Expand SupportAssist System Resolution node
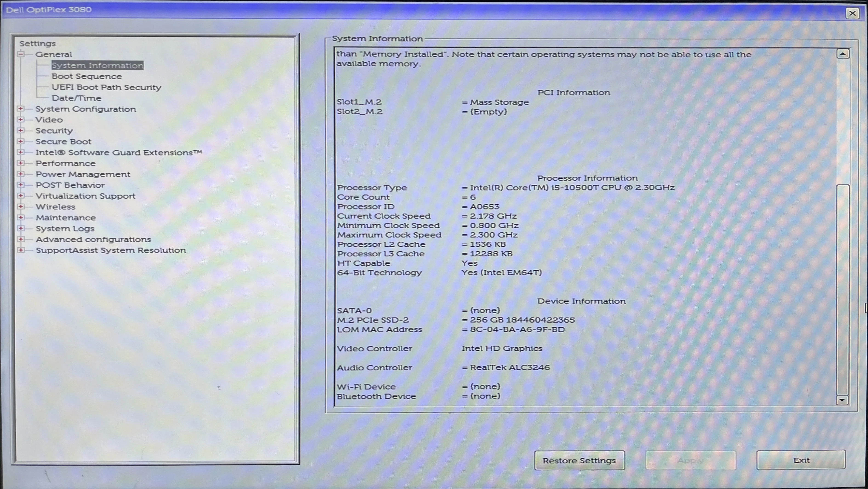This screenshot has width=868, height=489. (x=21, y=250)
